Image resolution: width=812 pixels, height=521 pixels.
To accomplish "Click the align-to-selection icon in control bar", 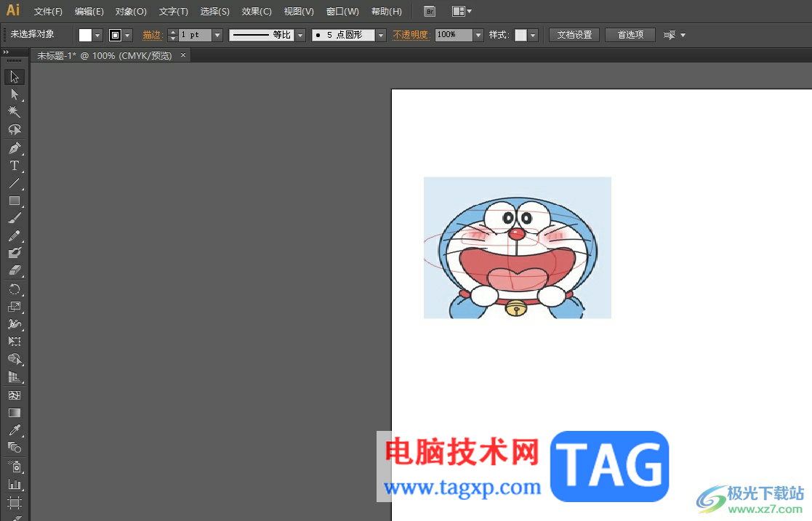I will 670,35.
